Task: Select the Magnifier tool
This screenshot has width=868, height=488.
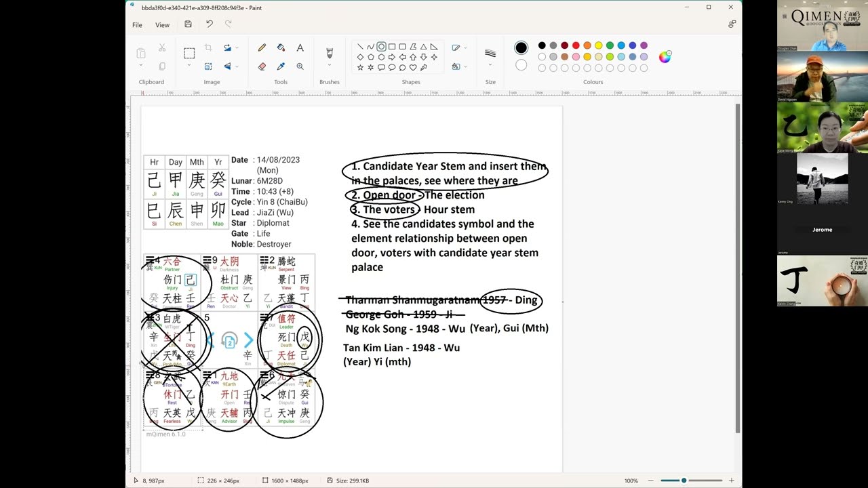Action: point(300,66)
